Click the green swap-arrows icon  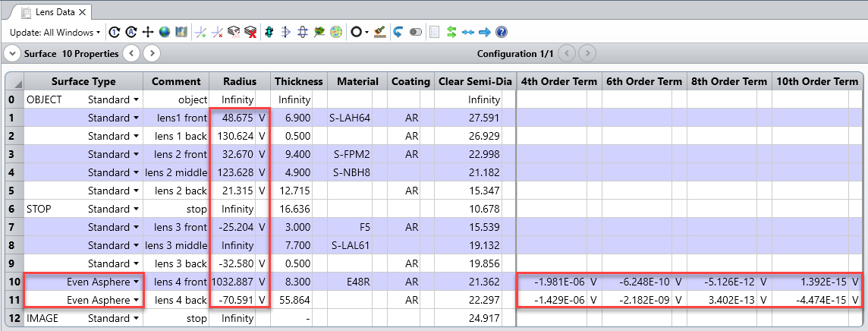tap(451, 33)
